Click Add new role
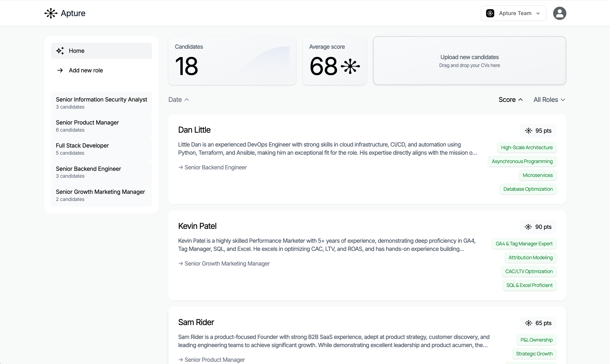 86,70
